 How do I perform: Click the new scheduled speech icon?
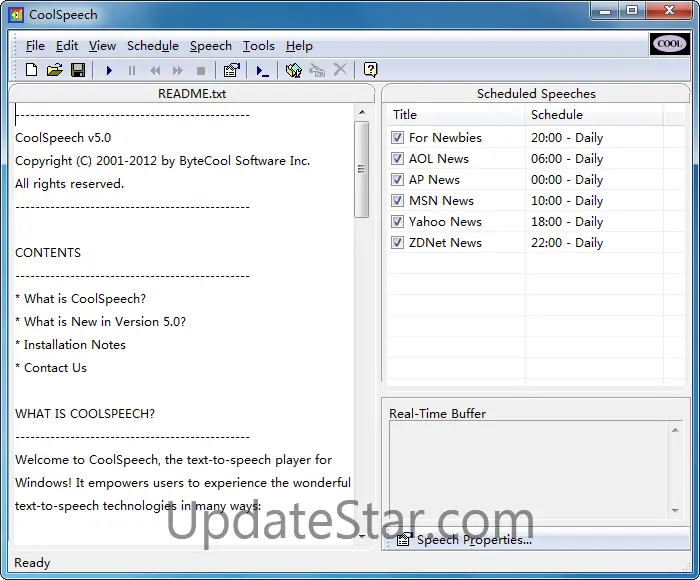point(293,70)
